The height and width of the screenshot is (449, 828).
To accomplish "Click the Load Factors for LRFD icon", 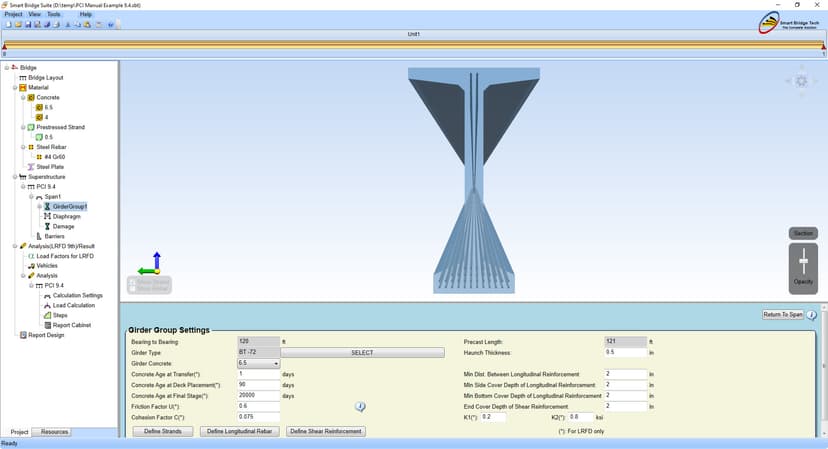I will click(x=31, y=256).
